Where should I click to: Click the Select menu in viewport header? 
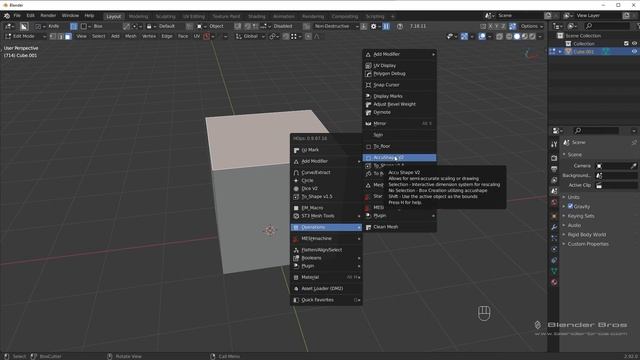[x=98, y=36]
